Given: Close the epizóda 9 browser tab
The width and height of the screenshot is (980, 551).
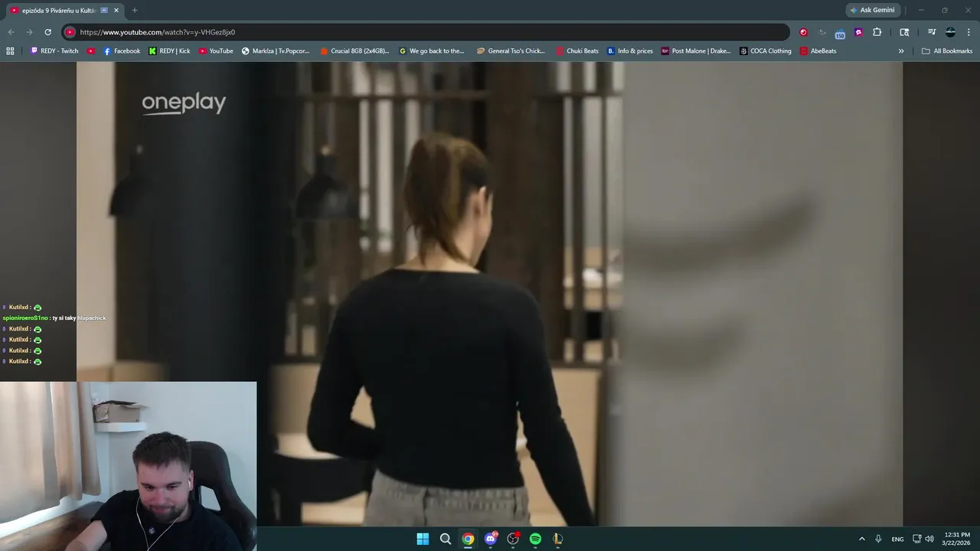Looking at the screenshot, I should click(x=116, y=11).
